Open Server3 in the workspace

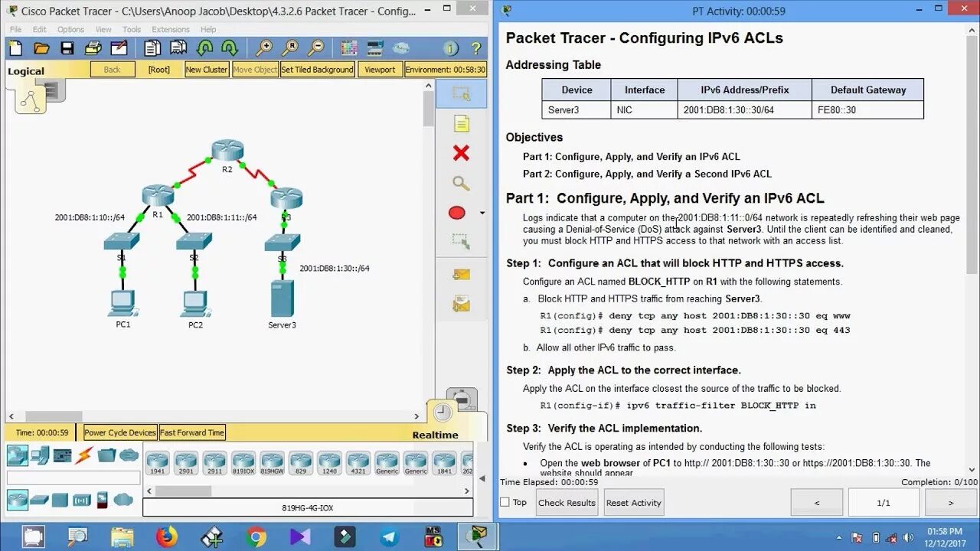coord(282,300)
